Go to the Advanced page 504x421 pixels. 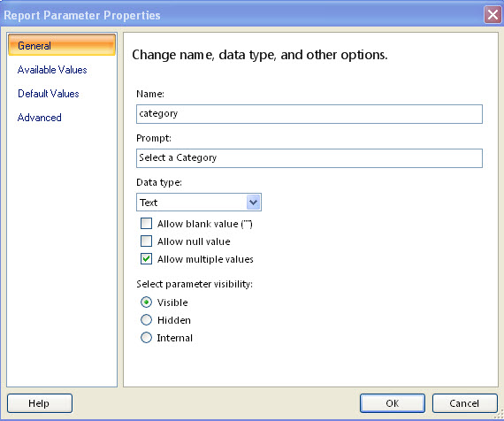[x=39, y=118]
